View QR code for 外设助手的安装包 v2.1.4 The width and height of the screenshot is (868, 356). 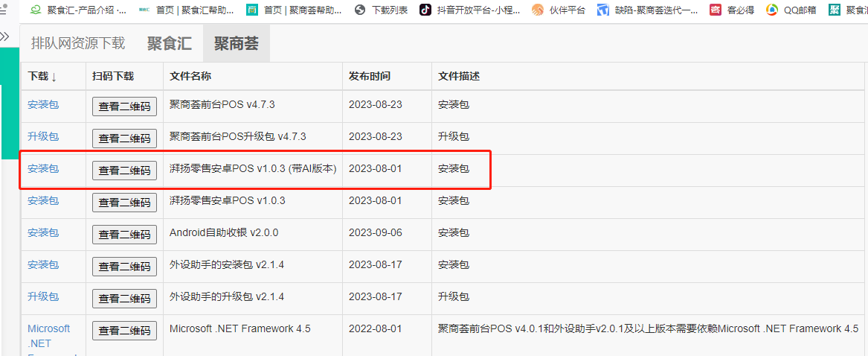pos(124,267)
